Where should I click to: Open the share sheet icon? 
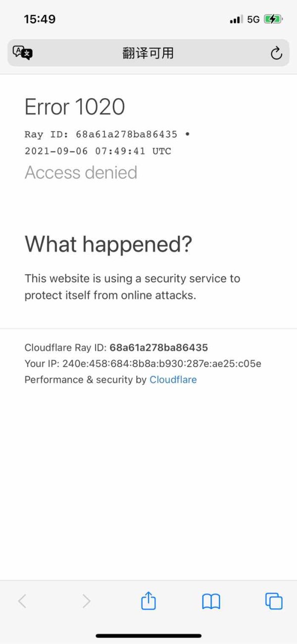coord(148,601)
